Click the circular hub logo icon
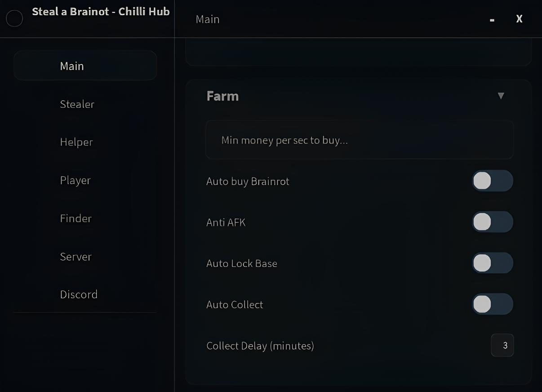The image size is (542, 392). pos(14,19)
